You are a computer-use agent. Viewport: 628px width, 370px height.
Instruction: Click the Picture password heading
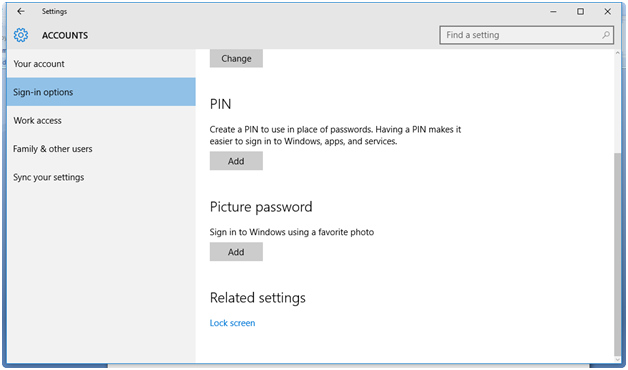pyautogui.click(x=261, y=207)
